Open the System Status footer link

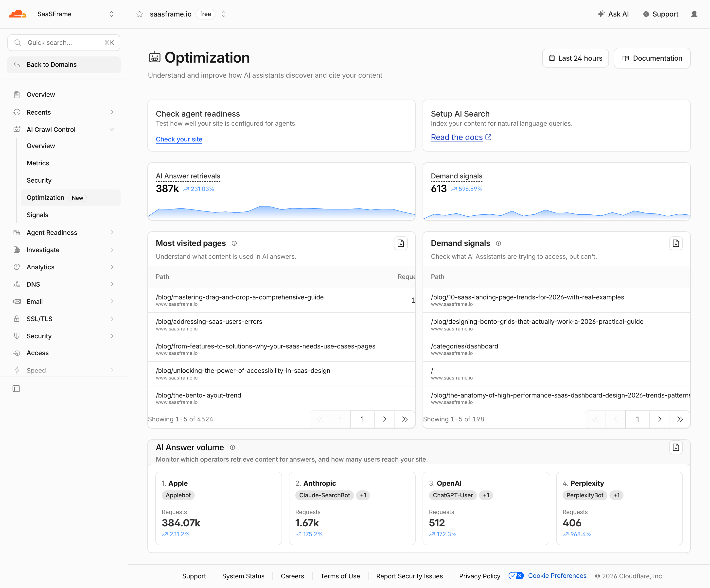point(243,576)
